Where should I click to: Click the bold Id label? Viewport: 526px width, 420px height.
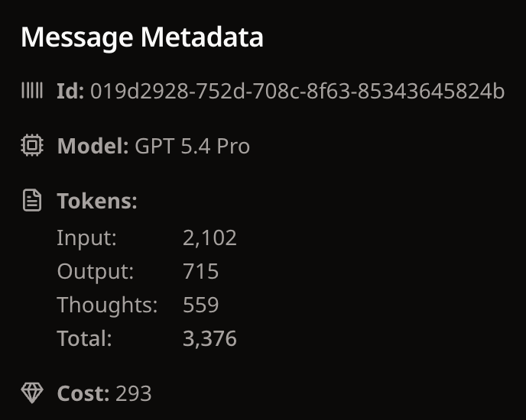(x=70, y=92)
